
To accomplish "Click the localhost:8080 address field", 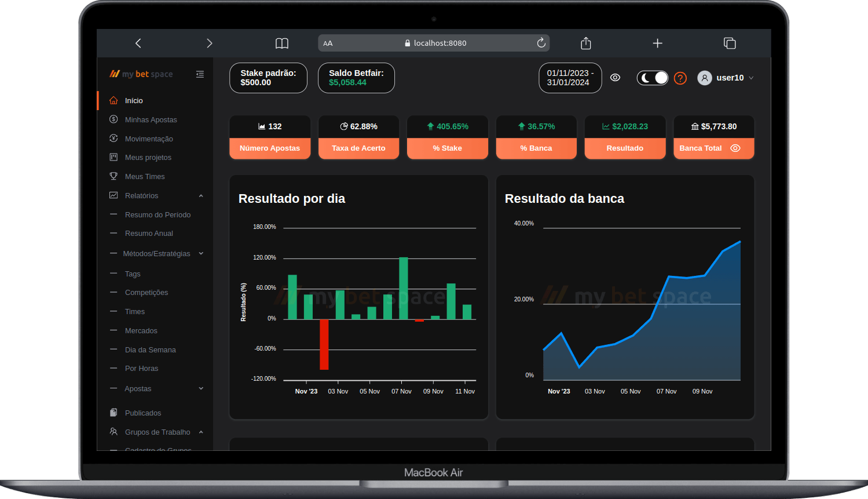I will (434, 43).
